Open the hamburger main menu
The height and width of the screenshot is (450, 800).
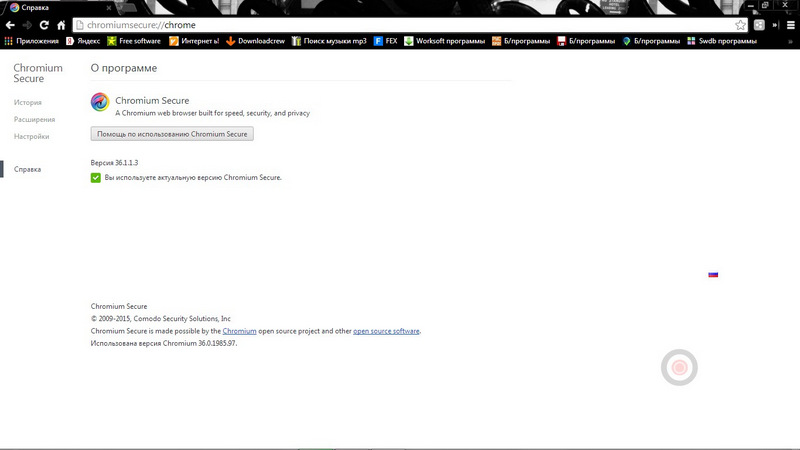pos(791,25)
